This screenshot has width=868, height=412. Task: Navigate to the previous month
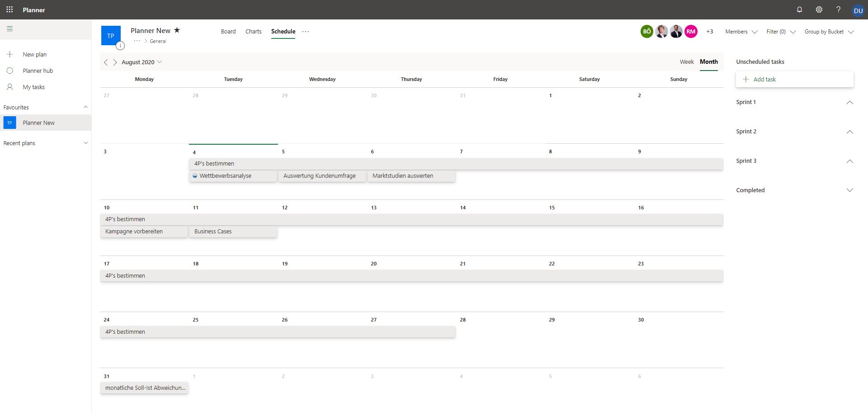click(106, 62)
